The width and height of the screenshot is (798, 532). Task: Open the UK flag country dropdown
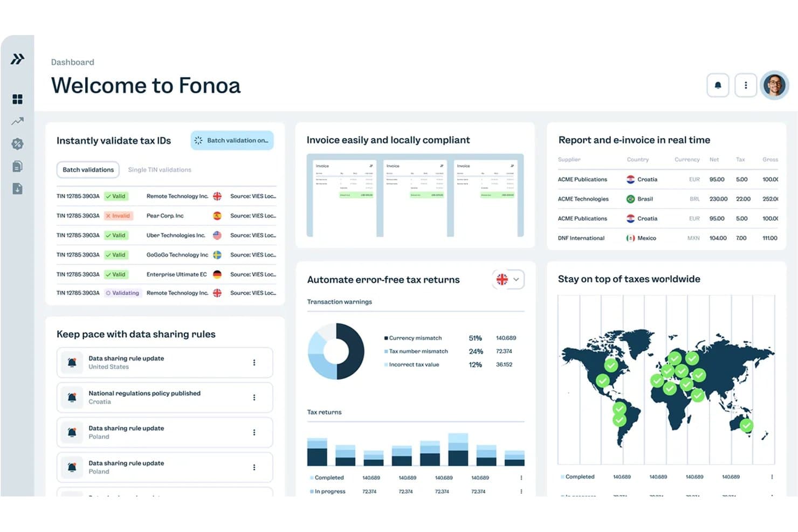click(508, 279)
